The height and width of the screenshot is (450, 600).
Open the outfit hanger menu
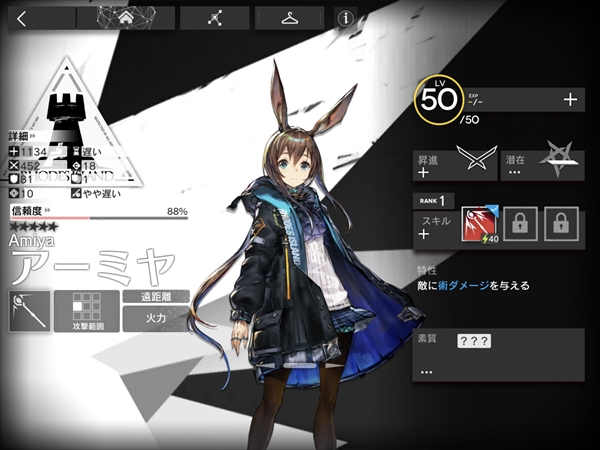[290, 18]
